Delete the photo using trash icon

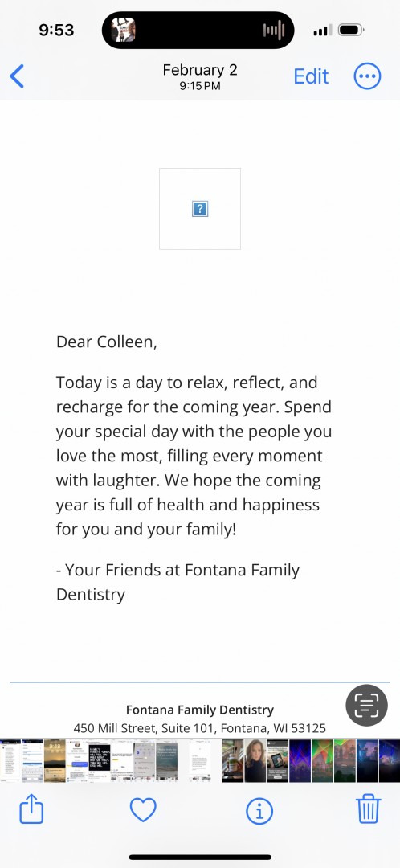pyautogui.click(x=368, y=809)
